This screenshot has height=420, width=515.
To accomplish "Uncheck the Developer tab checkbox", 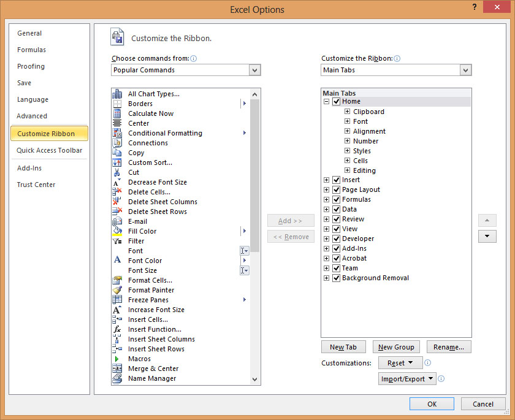I will point(336,239).
